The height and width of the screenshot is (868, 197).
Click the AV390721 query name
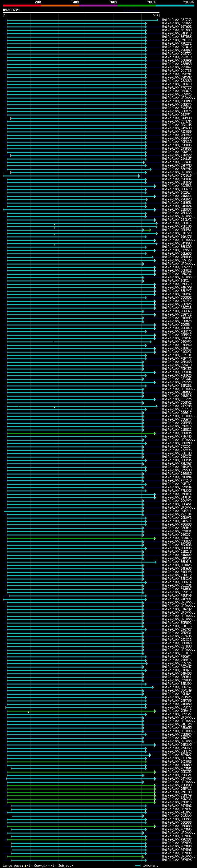pyautogui.click(x=11, y=10)
